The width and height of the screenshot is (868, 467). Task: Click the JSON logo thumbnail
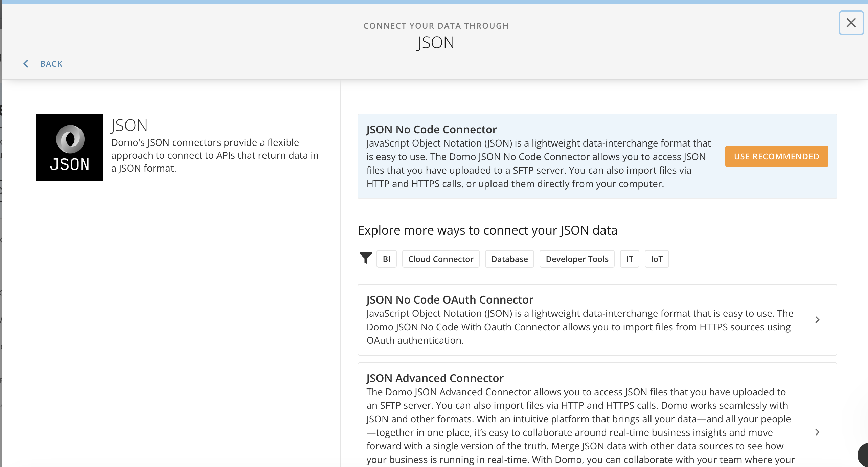click(x=69, y=148)
